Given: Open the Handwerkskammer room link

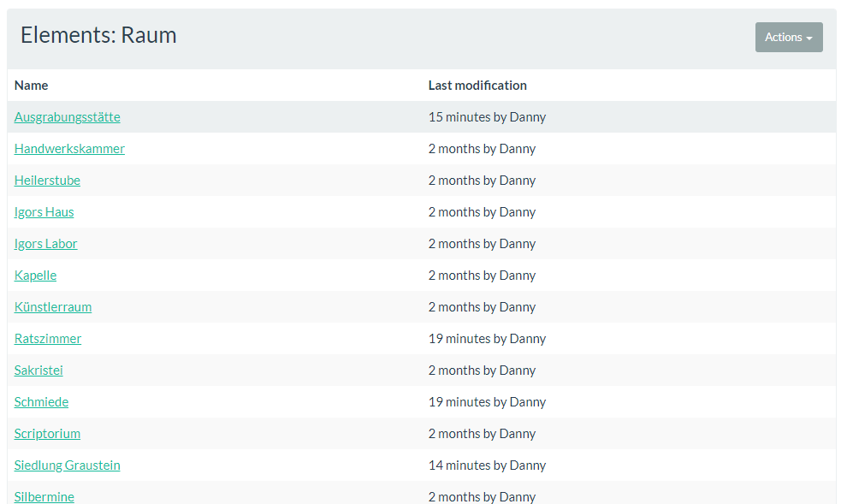Looking at the screenshot, I should pos(69,149).
